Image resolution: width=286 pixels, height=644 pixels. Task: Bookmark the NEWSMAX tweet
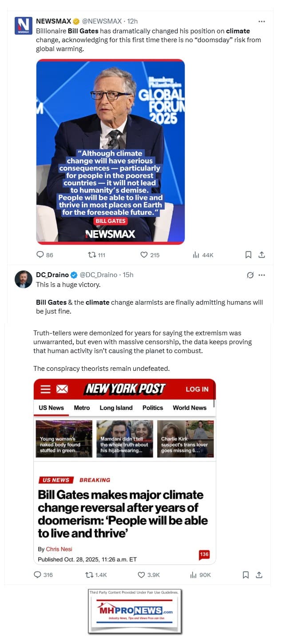[x=248, y=255]
